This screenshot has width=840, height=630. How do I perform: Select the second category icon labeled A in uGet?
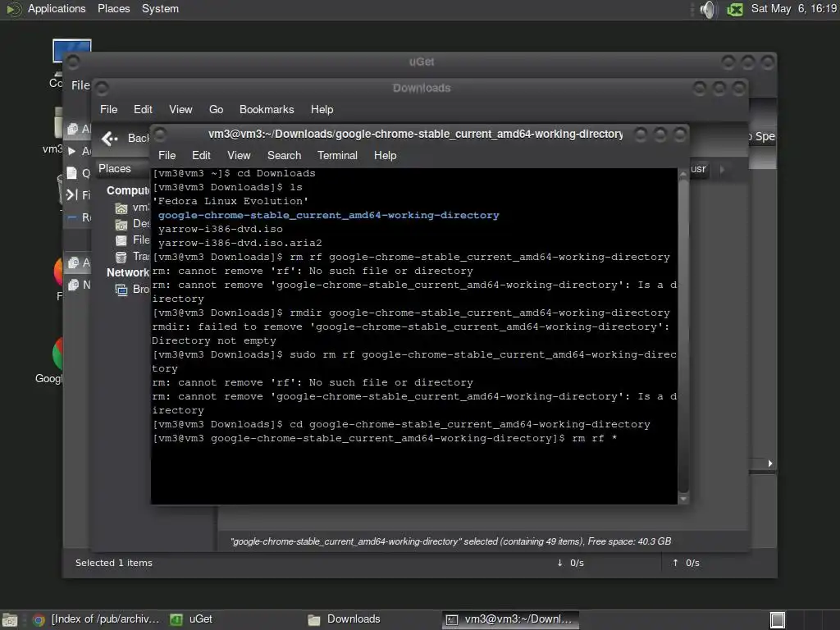coord(73,262)
